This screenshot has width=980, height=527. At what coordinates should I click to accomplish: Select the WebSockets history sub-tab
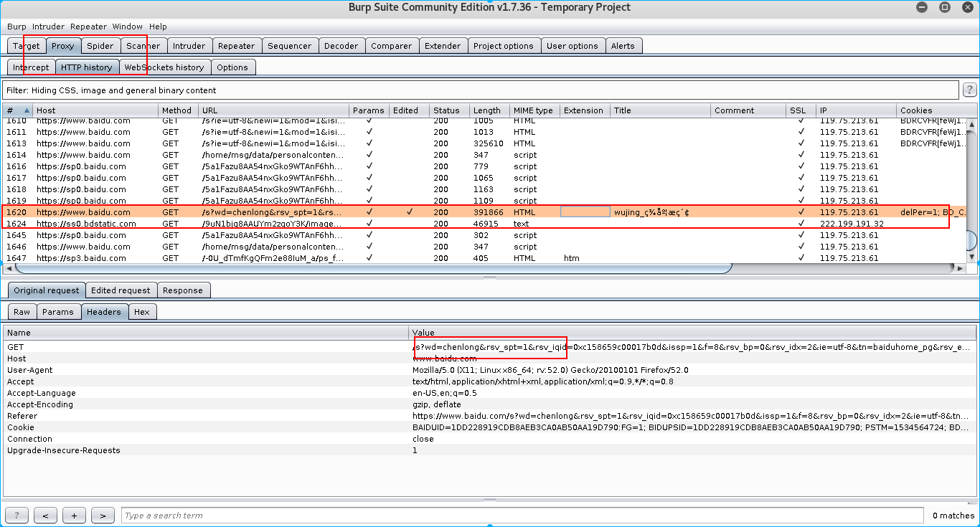pos(164,67)
